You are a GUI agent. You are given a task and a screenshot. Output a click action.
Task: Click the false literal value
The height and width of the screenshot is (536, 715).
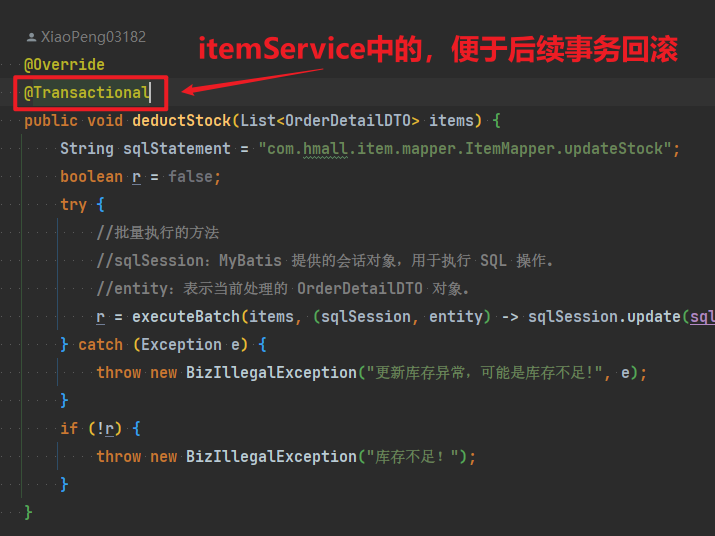pos(192,177)
